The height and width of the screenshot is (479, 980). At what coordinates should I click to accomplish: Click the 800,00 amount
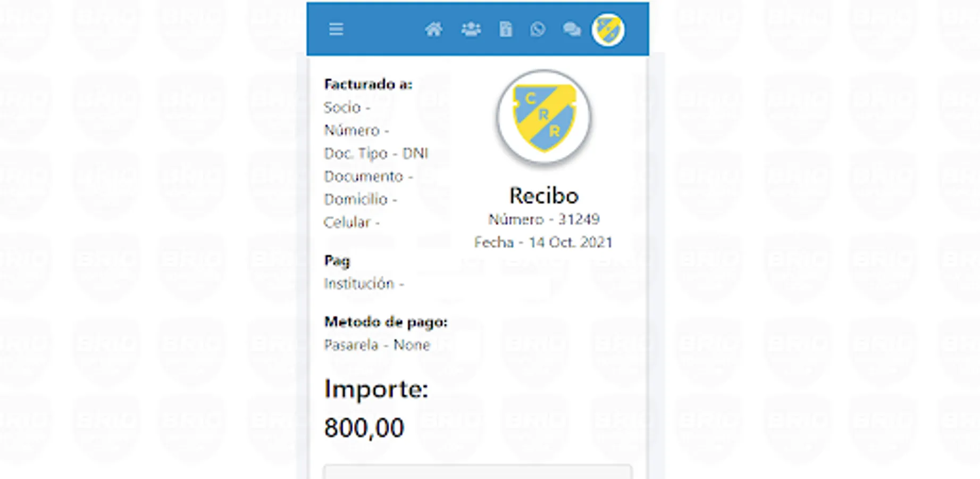364,427
